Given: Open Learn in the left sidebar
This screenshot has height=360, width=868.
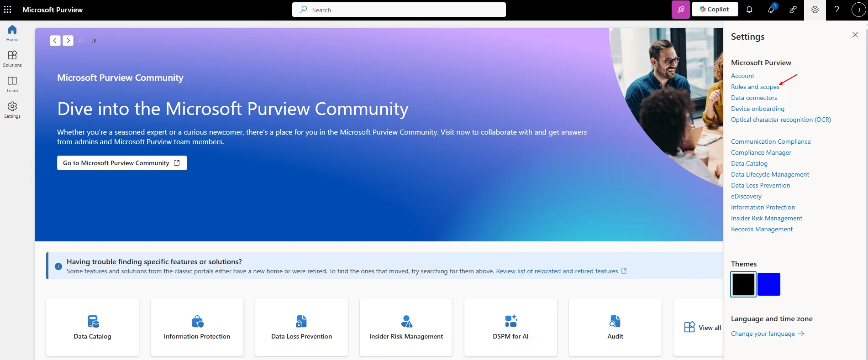Looking at the screenshot, I should coord(12,84).
